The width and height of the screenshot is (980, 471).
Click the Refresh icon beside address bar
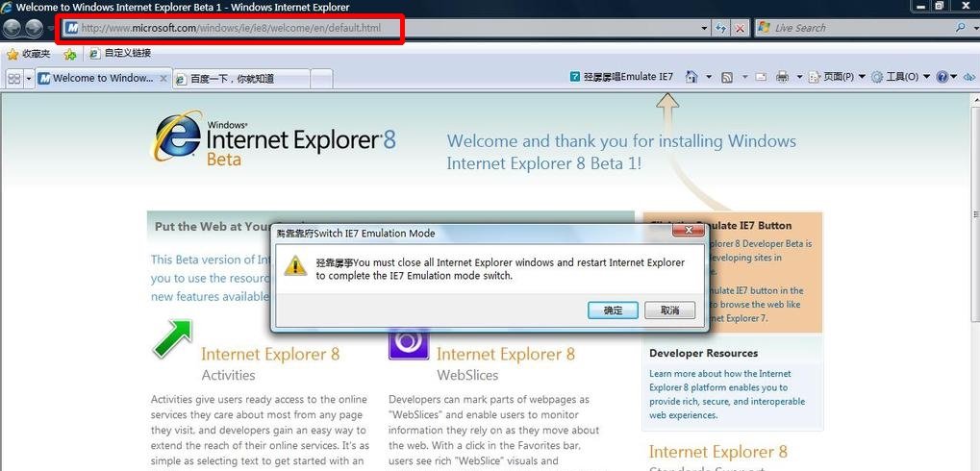(x=721, y=28)
